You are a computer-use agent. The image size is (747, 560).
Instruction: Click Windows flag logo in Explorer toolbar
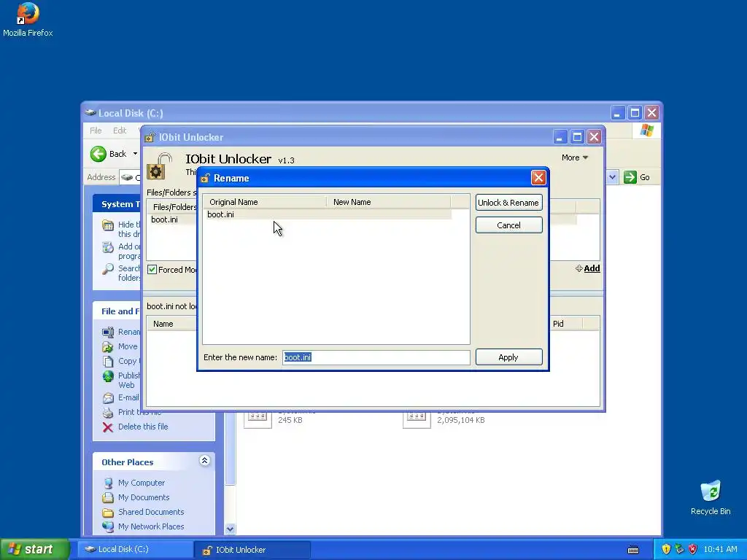[x=646, y=131]
